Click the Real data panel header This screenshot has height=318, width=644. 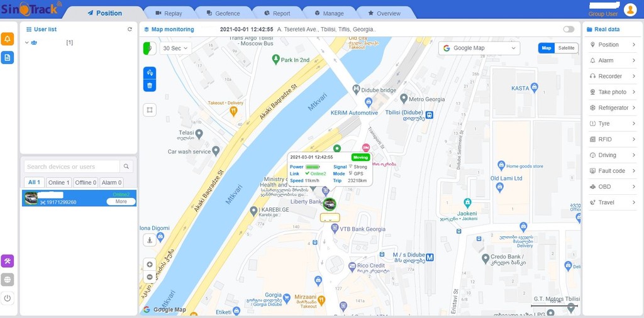point(603,30)
